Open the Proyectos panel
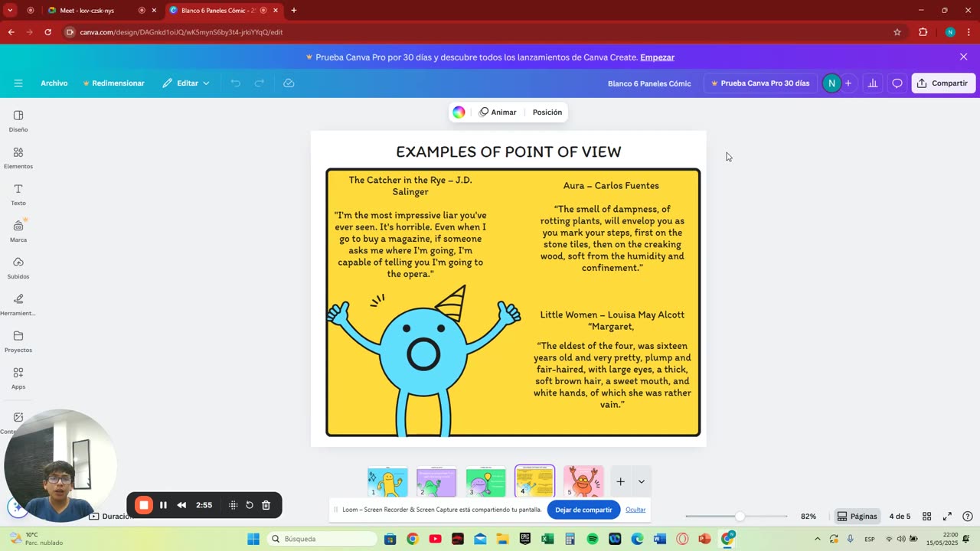This screenshot has height=551, width=980. 18,341
